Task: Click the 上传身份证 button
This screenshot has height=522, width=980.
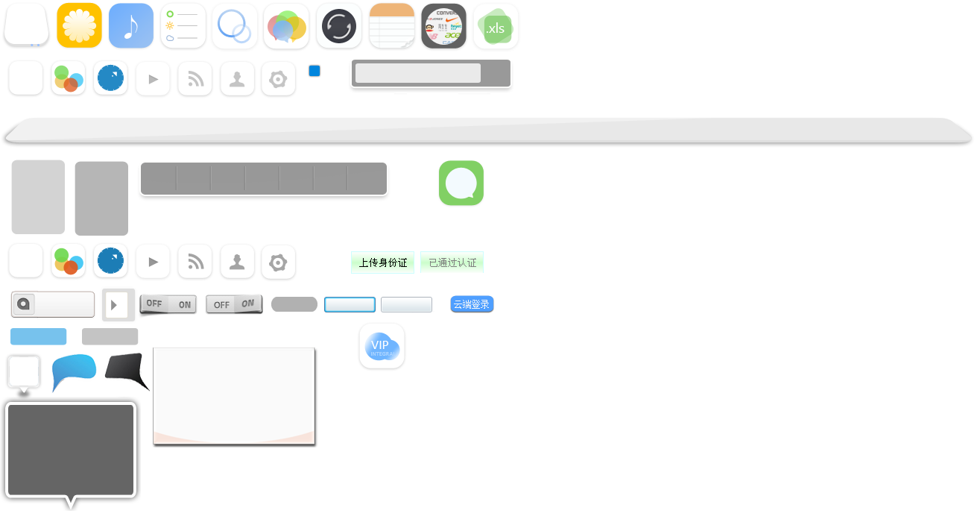Action: (x=382, y=262)
